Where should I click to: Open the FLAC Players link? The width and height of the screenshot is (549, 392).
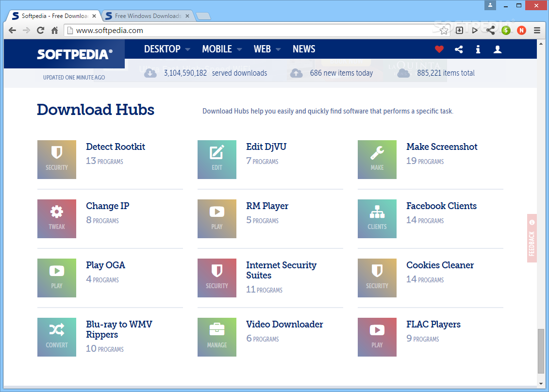[x=433, y=324]
